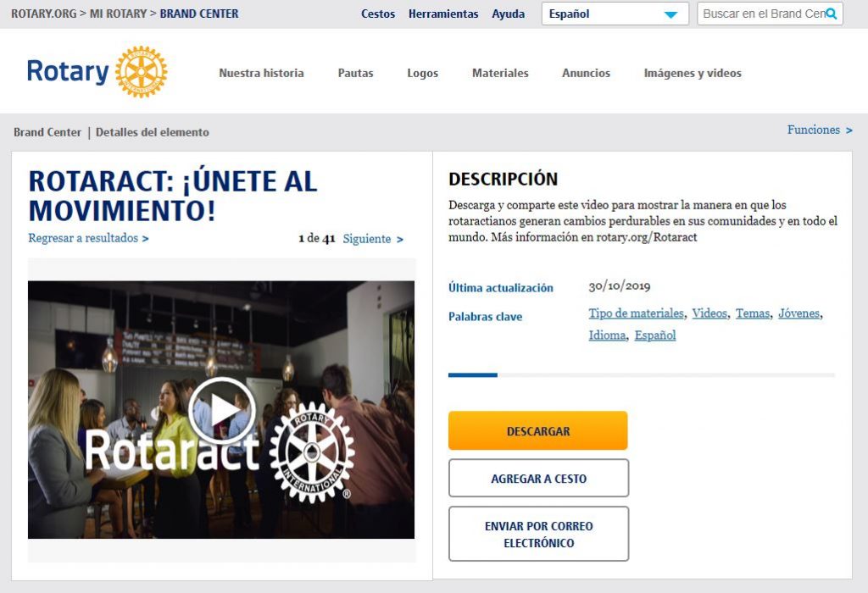Screen dimensions: 868x593
Task: Open the Ayuda menu
Action: pos(509,14)
